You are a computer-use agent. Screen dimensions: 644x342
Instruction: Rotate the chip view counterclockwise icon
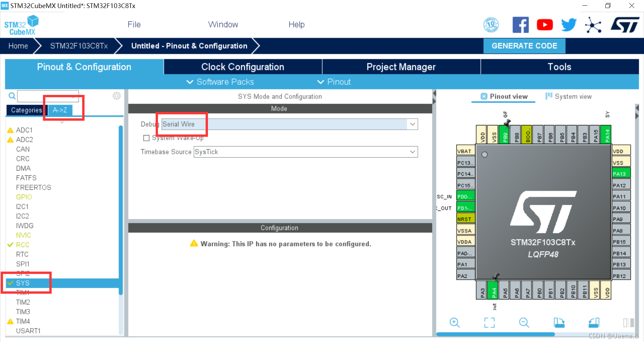click(x=594, y=323)
